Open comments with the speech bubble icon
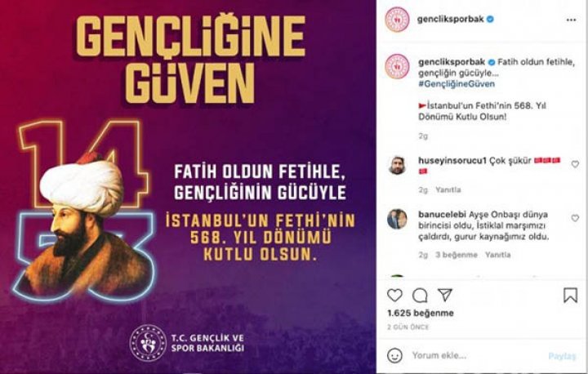 [x=420, y=296]
